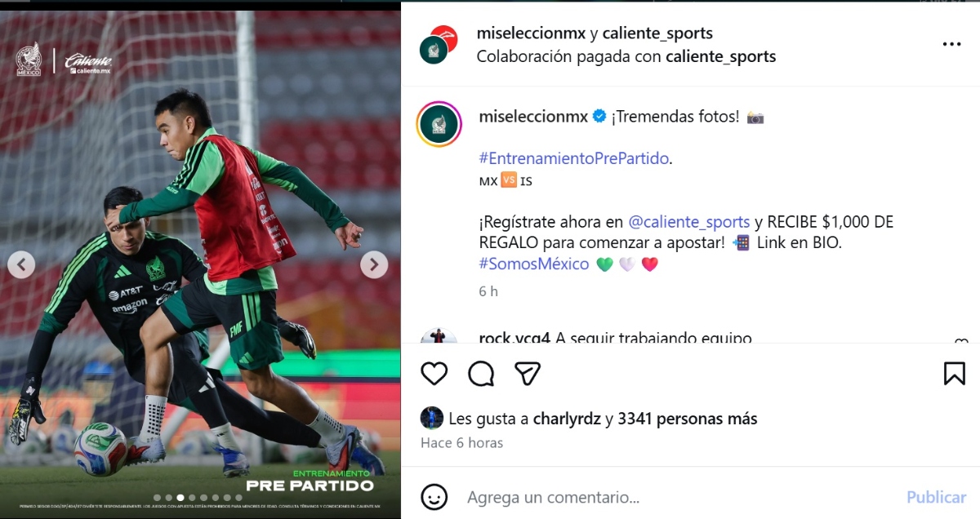Open miseleccionmx profile in header
The width and height of the screenshot is (980, 519).
pos(531,33)
